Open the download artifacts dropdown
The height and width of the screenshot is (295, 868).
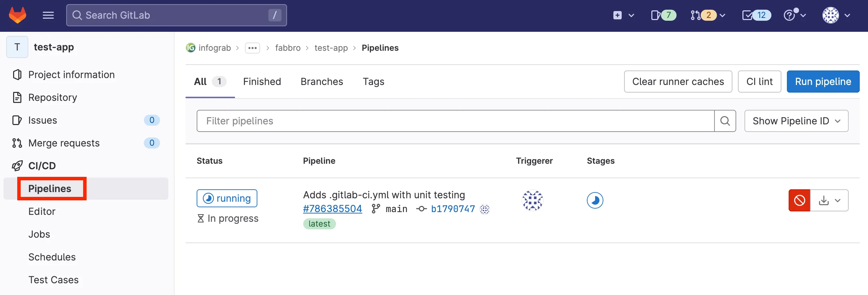[829, 200]
